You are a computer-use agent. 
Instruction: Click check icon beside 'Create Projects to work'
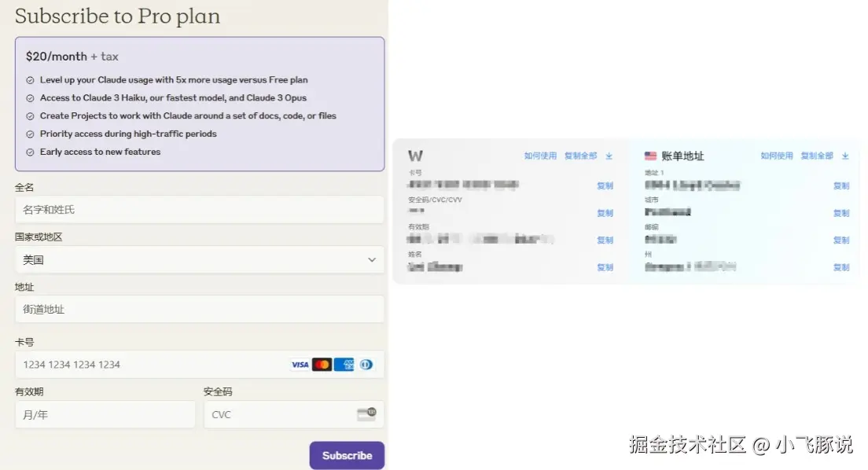pyautogui.click(x=30, y=116)
